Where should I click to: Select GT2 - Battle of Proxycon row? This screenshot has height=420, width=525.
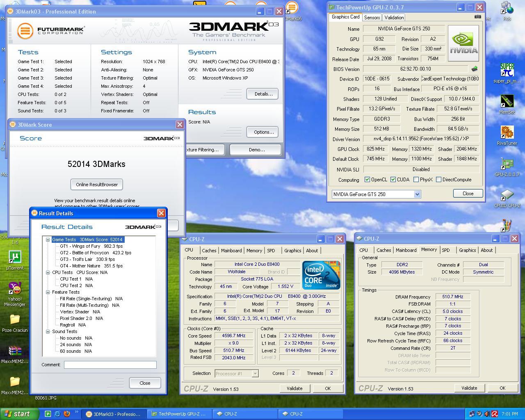96,253
